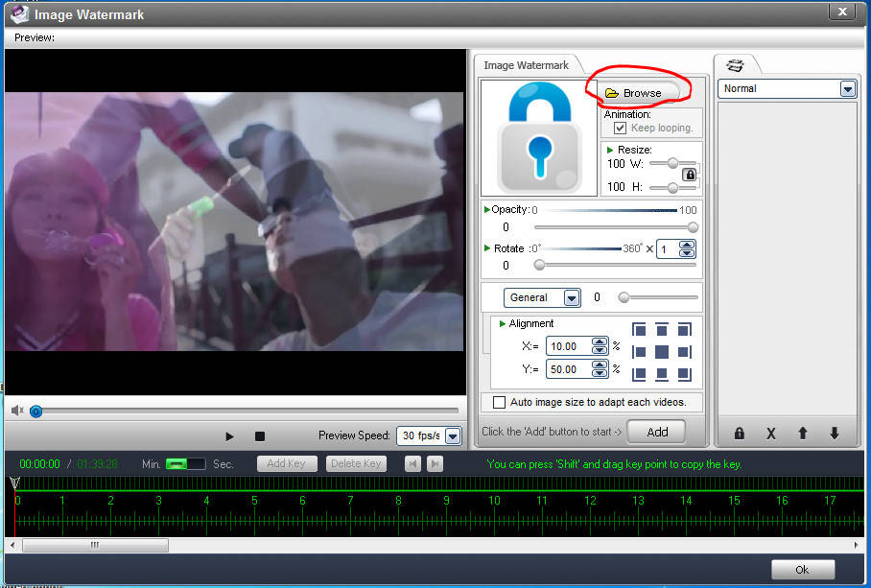Image resolution: width=871 pixels, height=588 pixels.
Task: Enable Auto image size to adapt videos
Action: 500,402
